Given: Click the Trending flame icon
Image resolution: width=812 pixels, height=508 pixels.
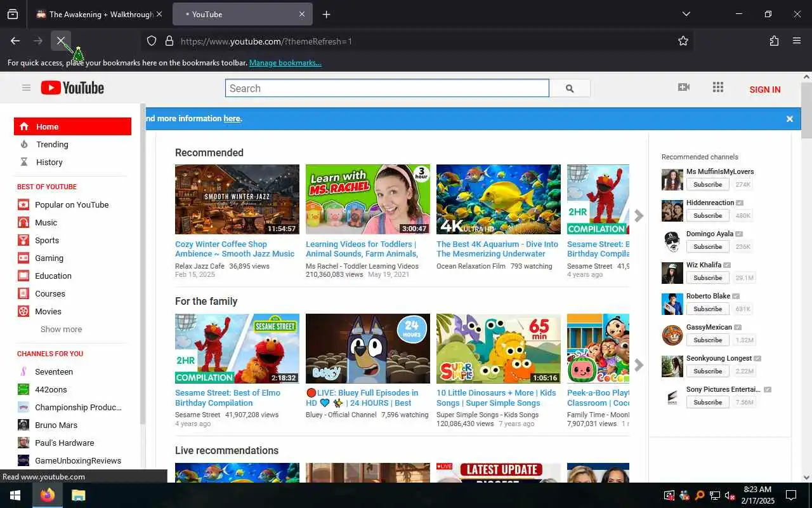Looking at the screenshot, I should click(x=23, y=144).
